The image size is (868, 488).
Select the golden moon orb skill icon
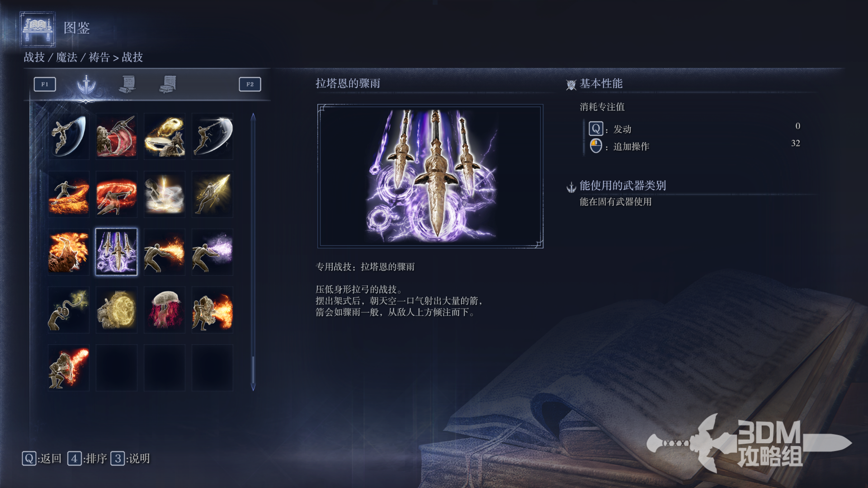click(117, 310)
